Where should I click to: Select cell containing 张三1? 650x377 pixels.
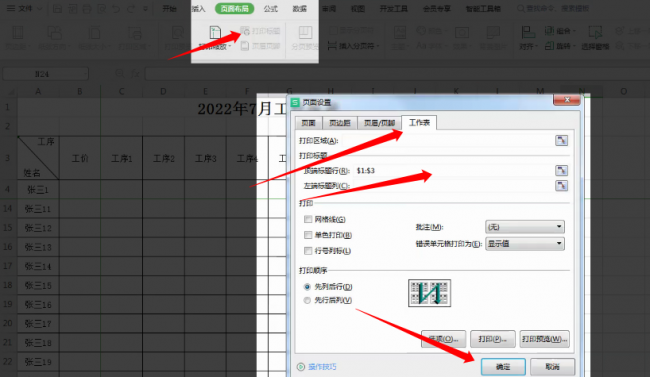click(38, 190)
